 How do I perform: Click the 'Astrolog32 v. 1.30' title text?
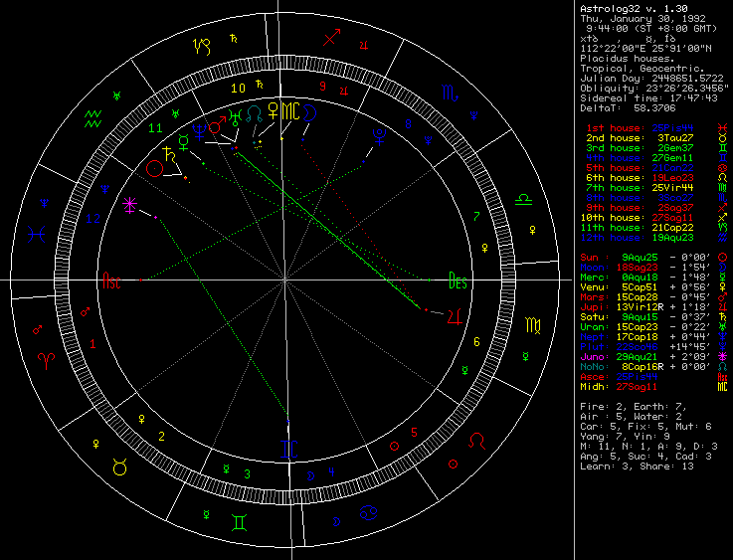click(634, 8)
